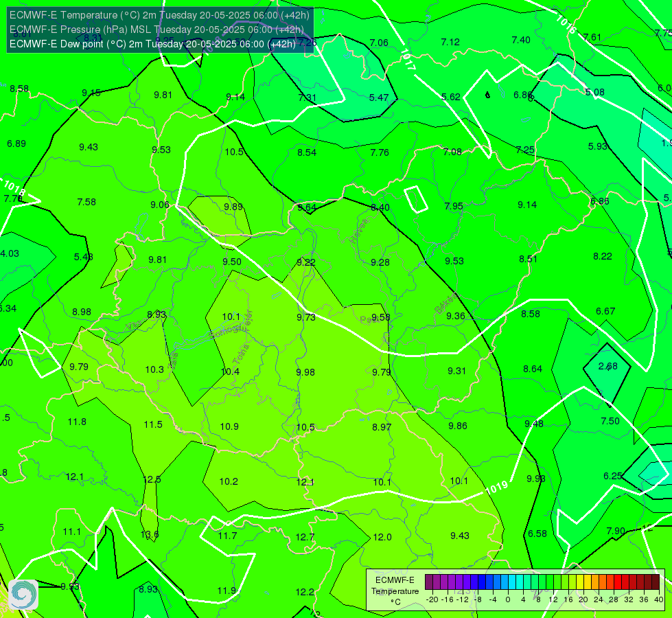
Task: Pick the yellow swatch above 20 in legend
Action: coord(580,582)
